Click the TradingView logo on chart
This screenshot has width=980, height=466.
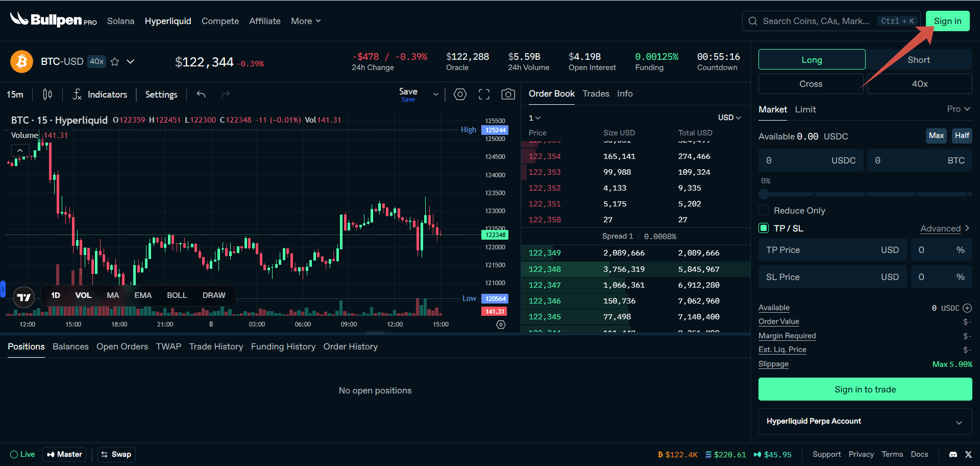(x=23, y=297)
